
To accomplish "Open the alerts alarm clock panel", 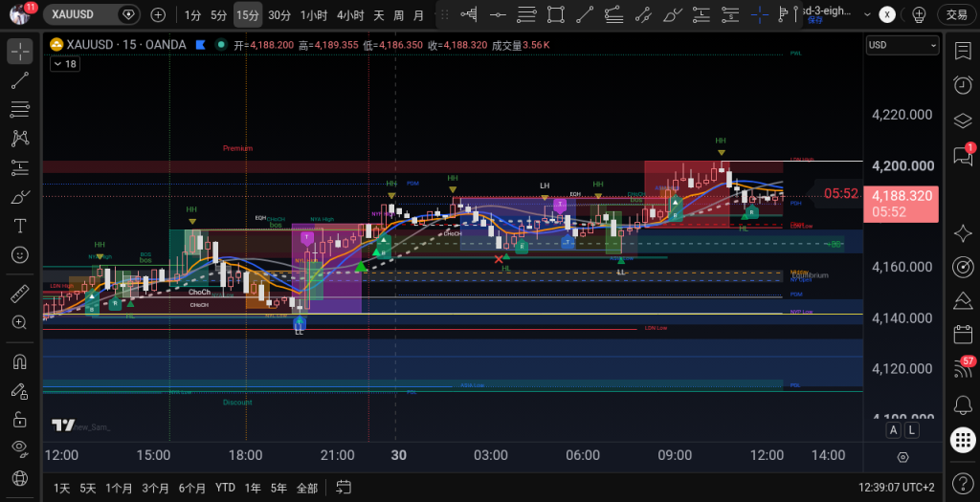I will click(963, 85).
